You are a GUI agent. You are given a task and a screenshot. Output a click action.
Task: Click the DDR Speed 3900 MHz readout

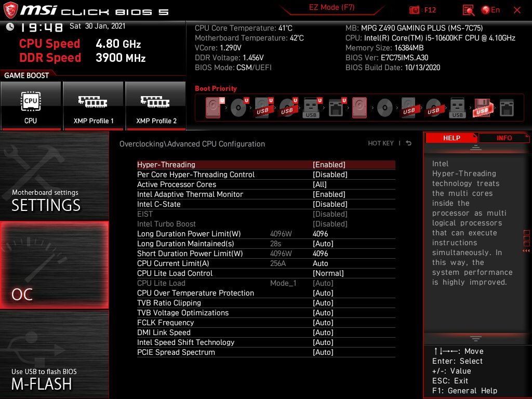83,58
